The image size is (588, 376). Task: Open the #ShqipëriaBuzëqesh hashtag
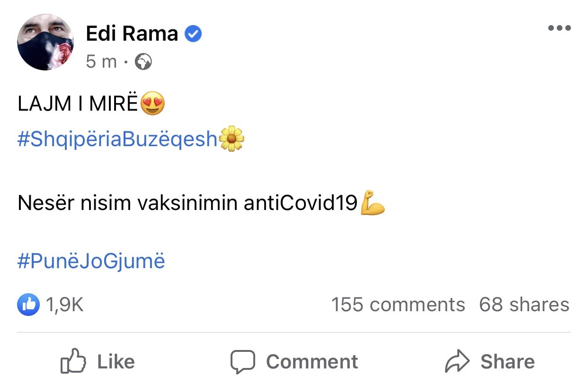pyautogui.click(x=117, y=140)
